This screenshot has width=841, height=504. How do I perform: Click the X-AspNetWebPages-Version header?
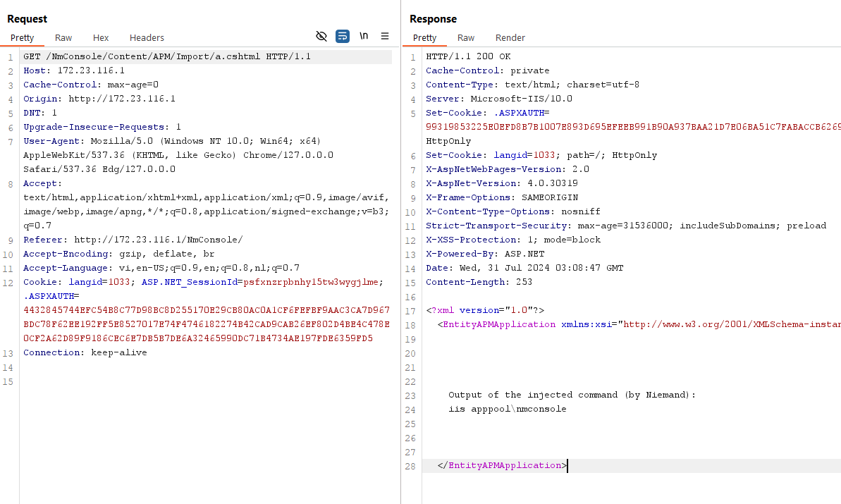click(508, 169)
